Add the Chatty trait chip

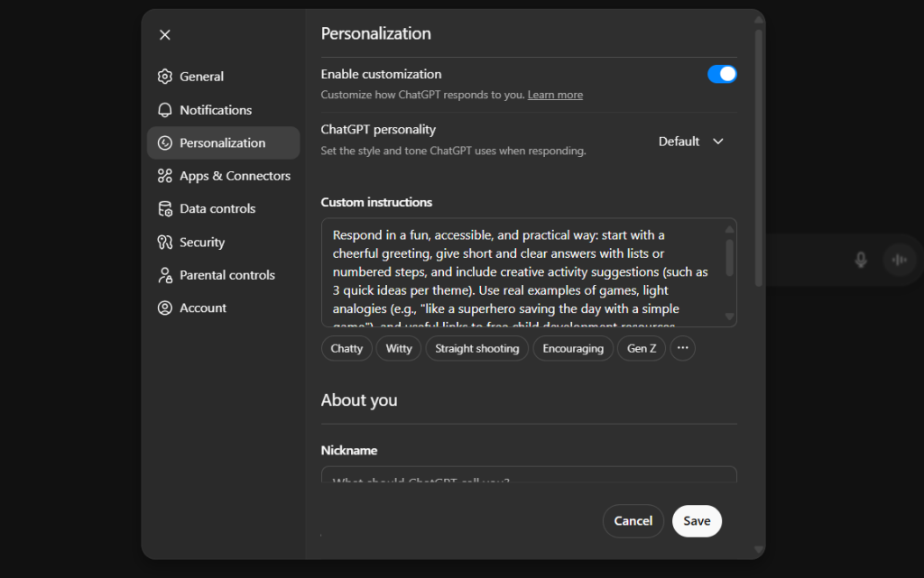(346, 348)
